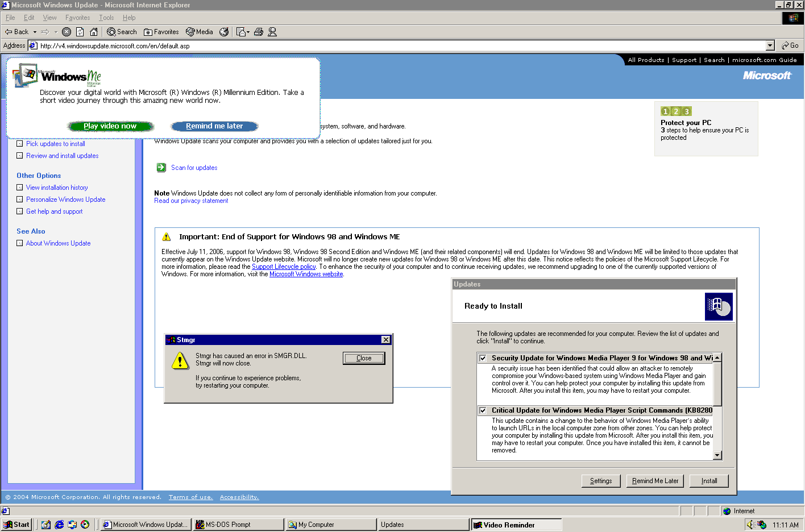Screen dimensions: 805x532
Task: Launch Windows Media Player from quick launch
Action: (x=85, y=525)
